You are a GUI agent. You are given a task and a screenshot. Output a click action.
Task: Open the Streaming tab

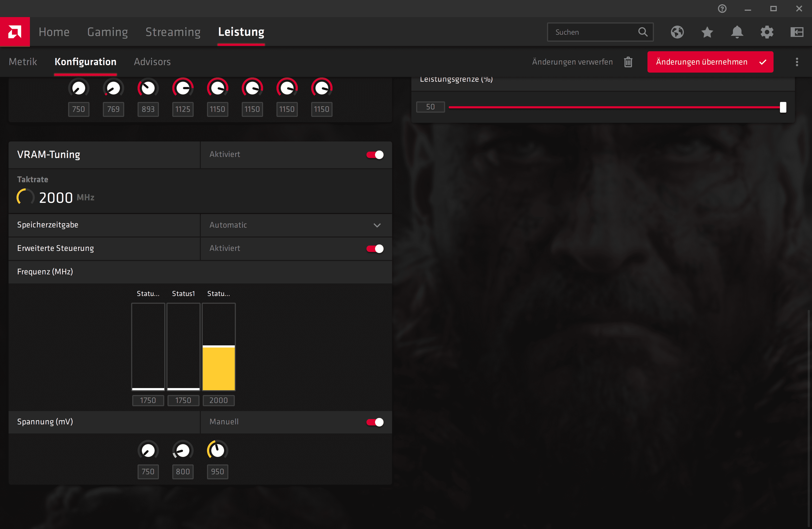coord(173,32)
